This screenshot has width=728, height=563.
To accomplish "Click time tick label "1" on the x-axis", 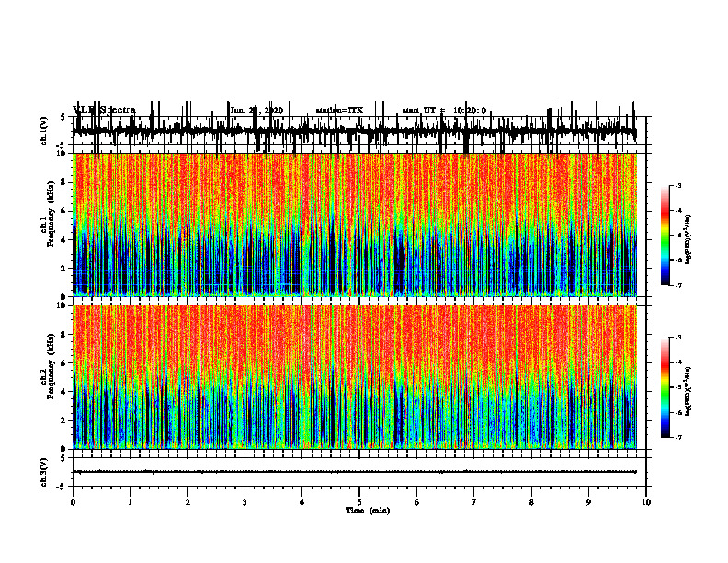I will point(130,502).
